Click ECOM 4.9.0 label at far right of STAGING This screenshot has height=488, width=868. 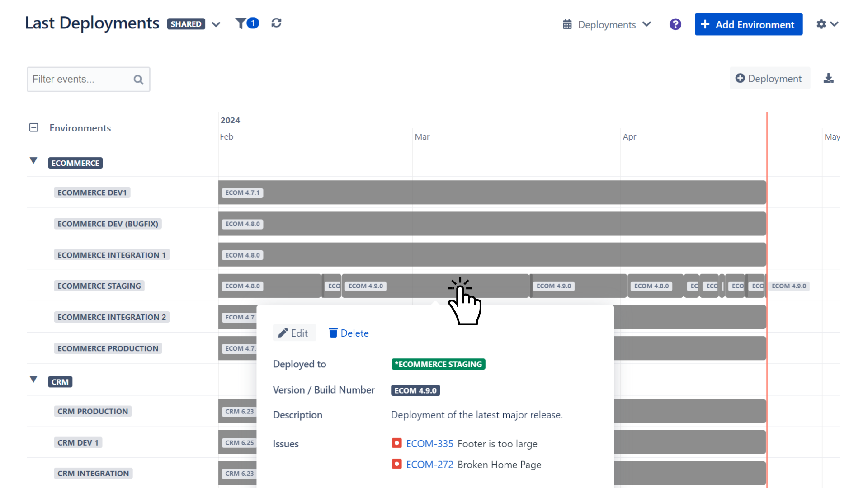[789, 286]
